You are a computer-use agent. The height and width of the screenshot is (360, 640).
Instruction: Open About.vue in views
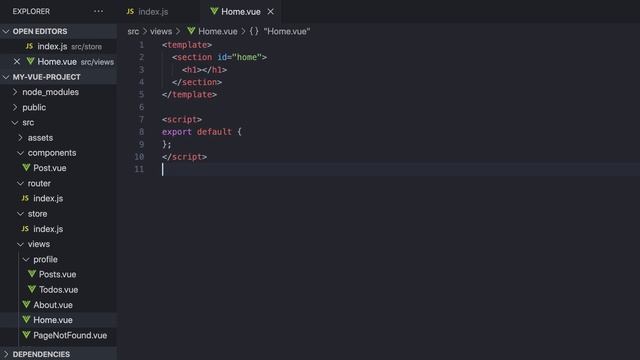coord(53,305)
